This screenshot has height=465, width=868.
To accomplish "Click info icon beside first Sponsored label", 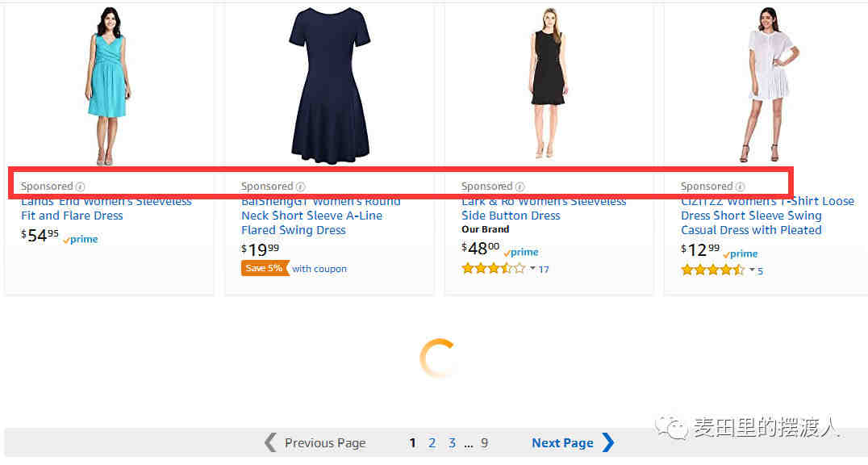I will [x=81, y=186].
